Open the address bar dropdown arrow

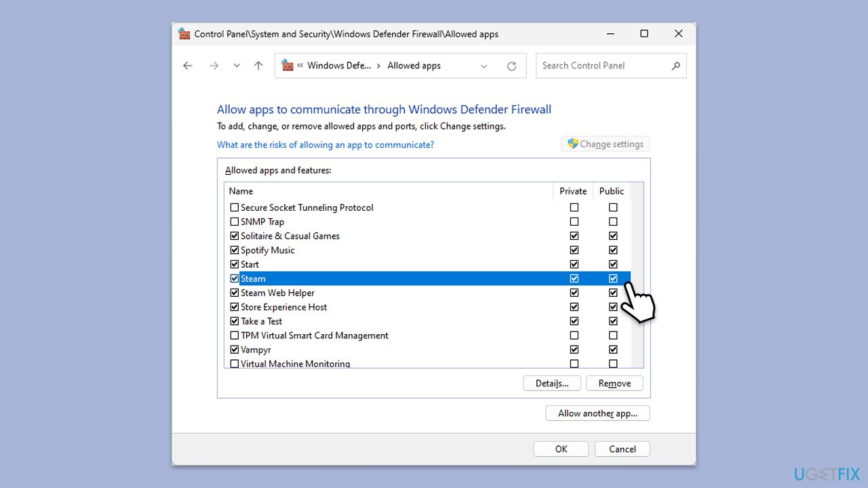point(484,65)
